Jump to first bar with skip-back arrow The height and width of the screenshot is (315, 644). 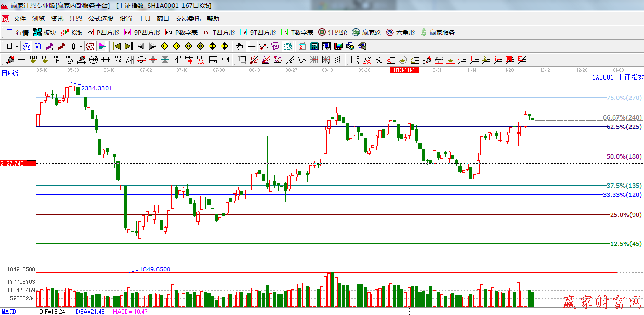point(116,46)
